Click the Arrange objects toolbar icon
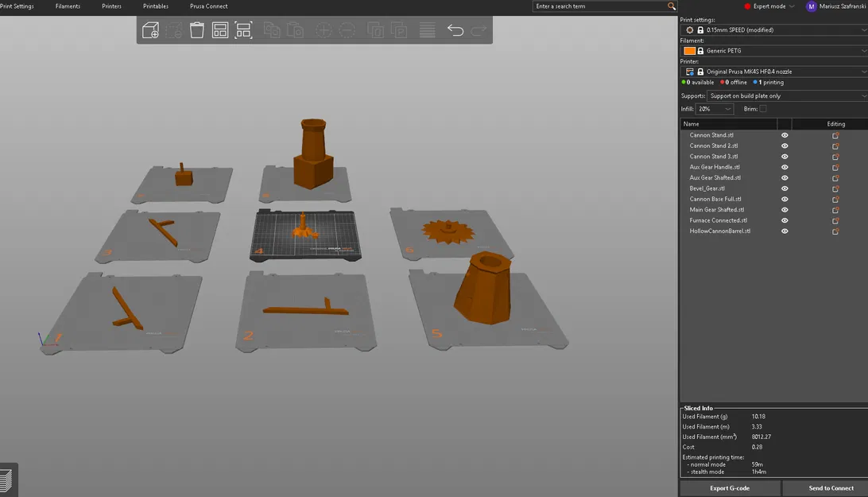 (x=219, y=30)
